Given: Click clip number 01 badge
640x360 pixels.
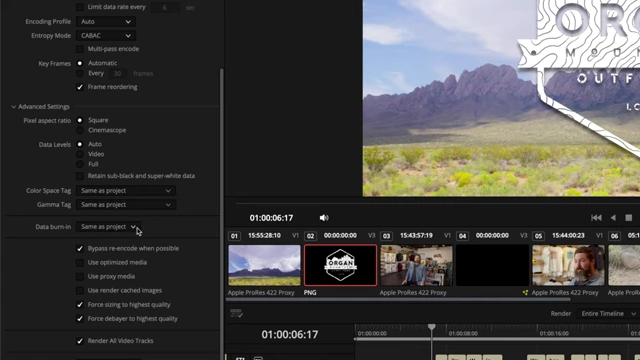Looking at the screenshot, I should [234, 236].
